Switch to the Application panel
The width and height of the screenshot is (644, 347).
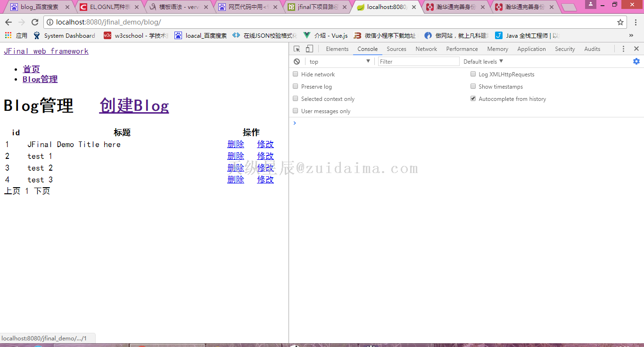click(531, 49)
